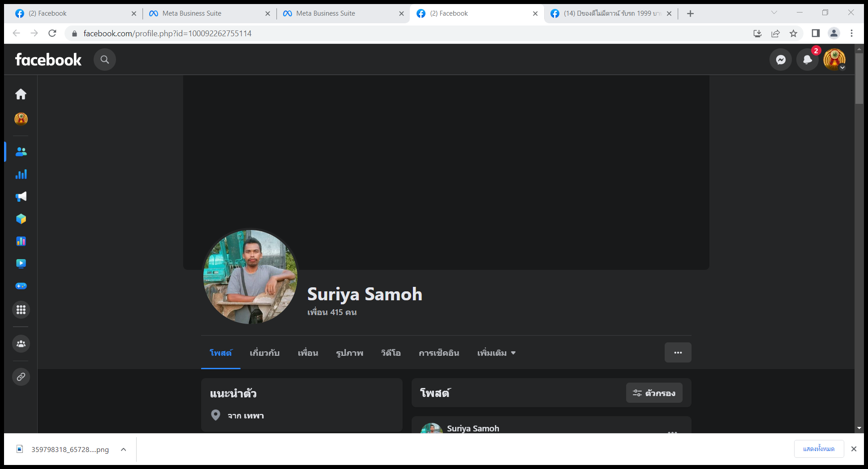Viewport: 868px width, 469px height.
Task: Expand options for downloaded png file
Action: (x=123, y=449)
